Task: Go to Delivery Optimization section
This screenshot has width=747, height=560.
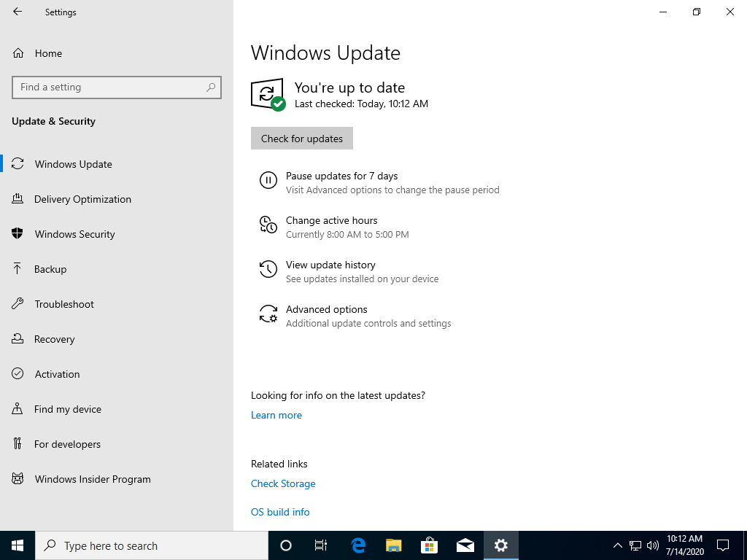Action: tap(117, 199)
